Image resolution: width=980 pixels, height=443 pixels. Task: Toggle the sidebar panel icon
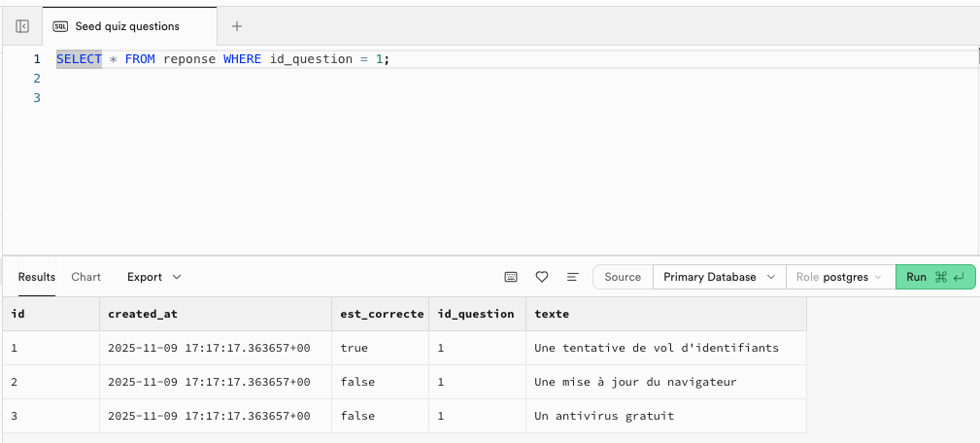(x=22, y=26)
